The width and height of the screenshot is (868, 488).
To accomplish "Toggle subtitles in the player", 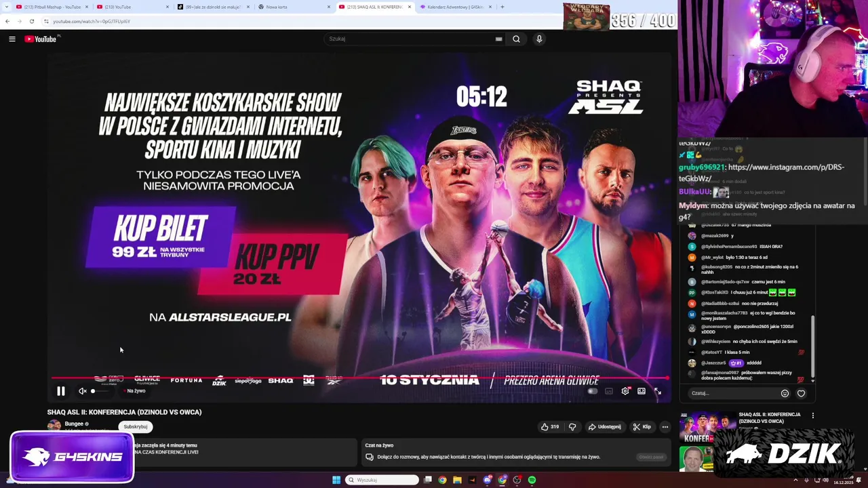I will [609, 391].
